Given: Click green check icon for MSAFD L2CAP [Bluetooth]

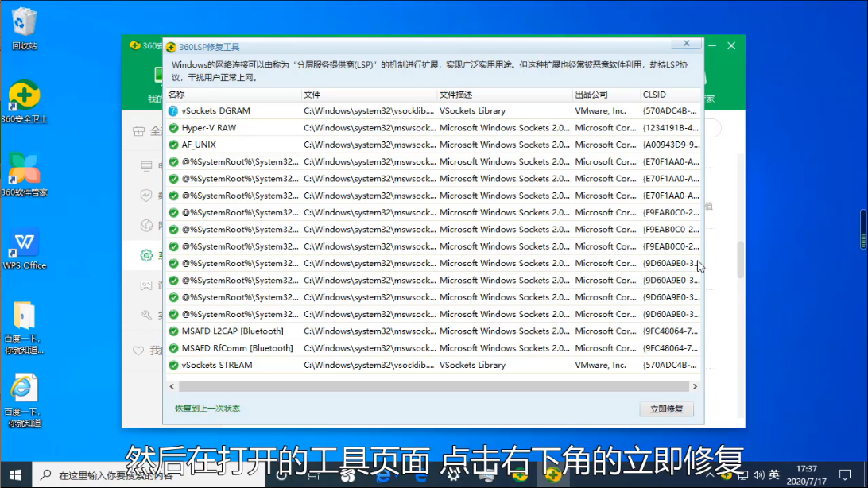Looking at the screenshot, I should tap(173, 331).
